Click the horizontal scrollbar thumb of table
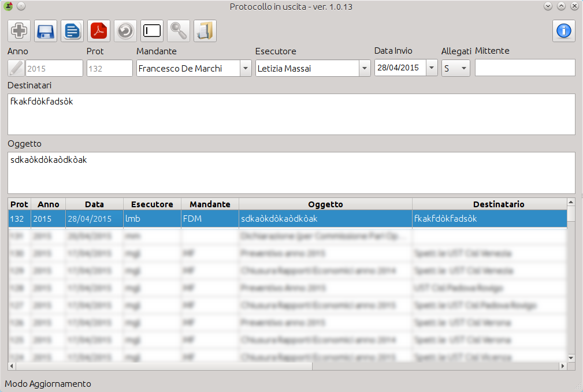 click(x=164, y=366)
